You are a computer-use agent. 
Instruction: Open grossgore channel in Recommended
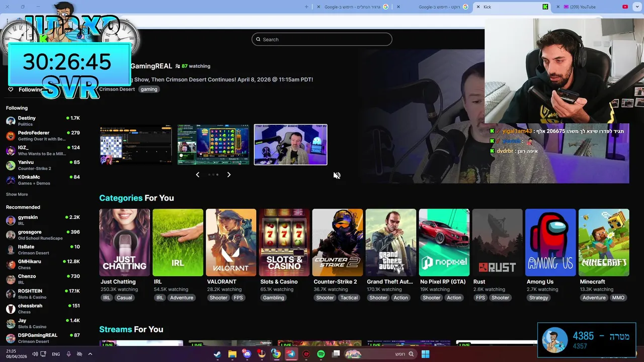pyautogui.click(x=43, y=235)
